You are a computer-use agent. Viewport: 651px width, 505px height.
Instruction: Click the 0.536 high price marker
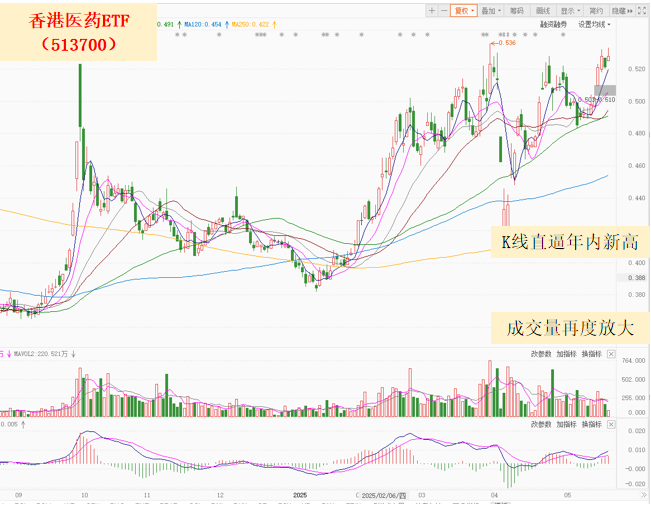(x=507, y=43)
